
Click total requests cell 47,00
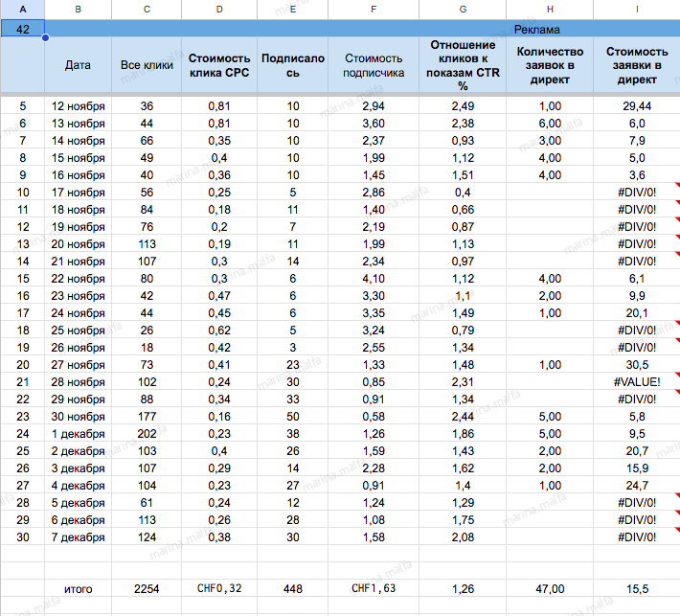pos(550,588)
